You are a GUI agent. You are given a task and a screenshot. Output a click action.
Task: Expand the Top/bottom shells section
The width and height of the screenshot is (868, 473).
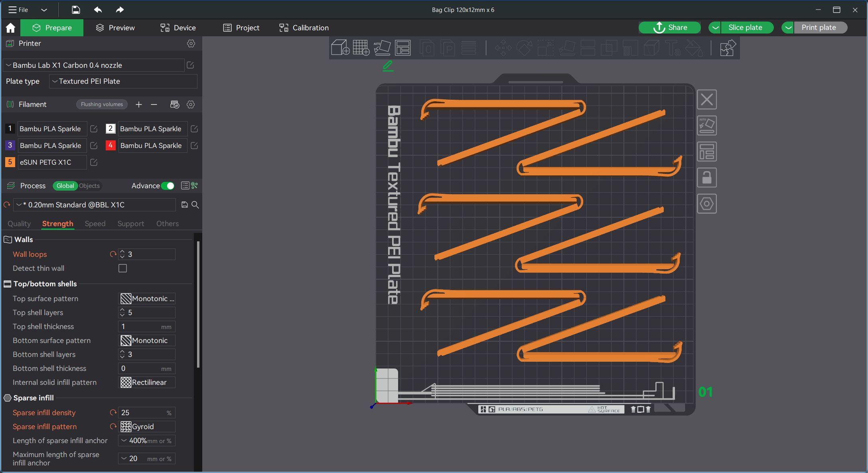pos(45,284)
